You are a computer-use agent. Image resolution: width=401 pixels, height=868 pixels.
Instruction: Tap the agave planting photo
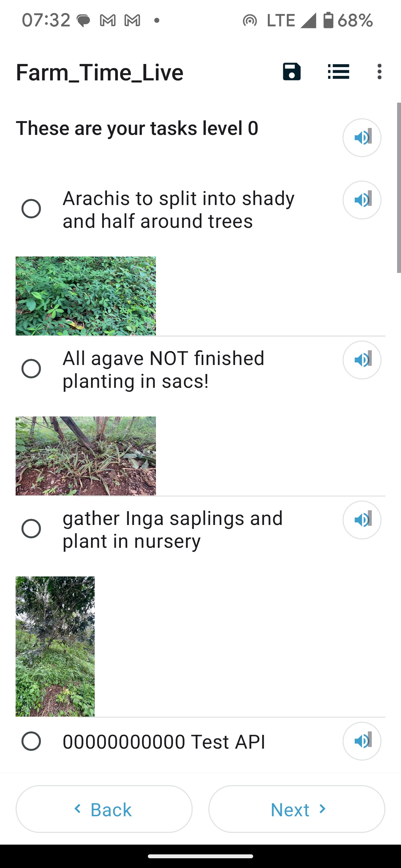86,456
